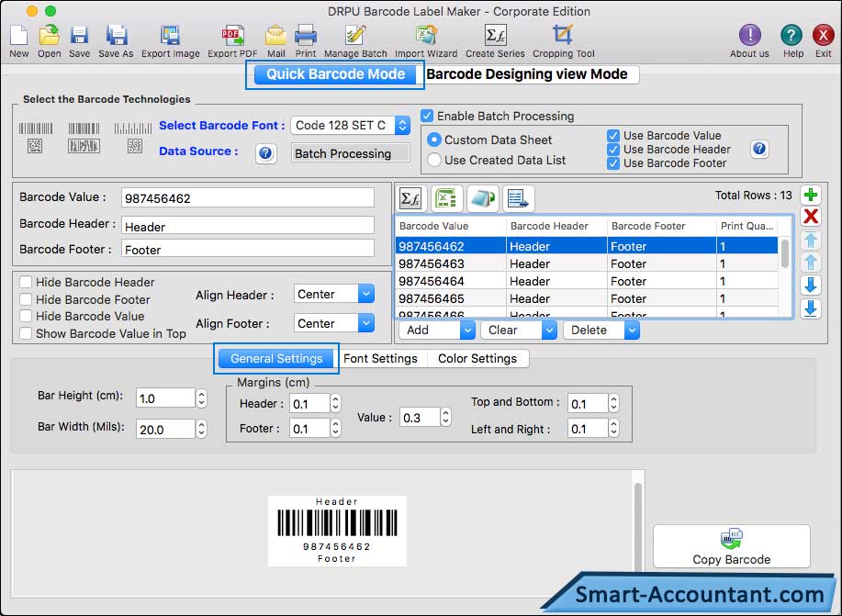Click the barcode preview scrollbar
Viewport: 842px width, 616px height.
638,527
